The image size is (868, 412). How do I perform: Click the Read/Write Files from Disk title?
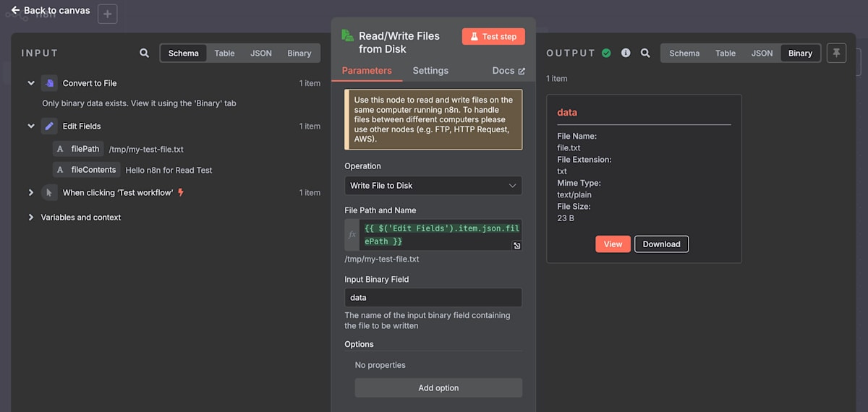click(x=399, y=43)
